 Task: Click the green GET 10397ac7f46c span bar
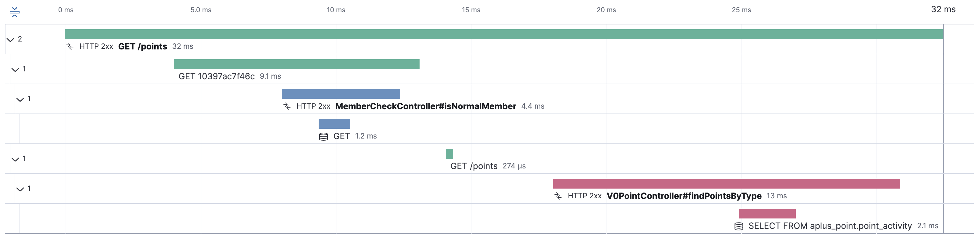click(296, 64)
